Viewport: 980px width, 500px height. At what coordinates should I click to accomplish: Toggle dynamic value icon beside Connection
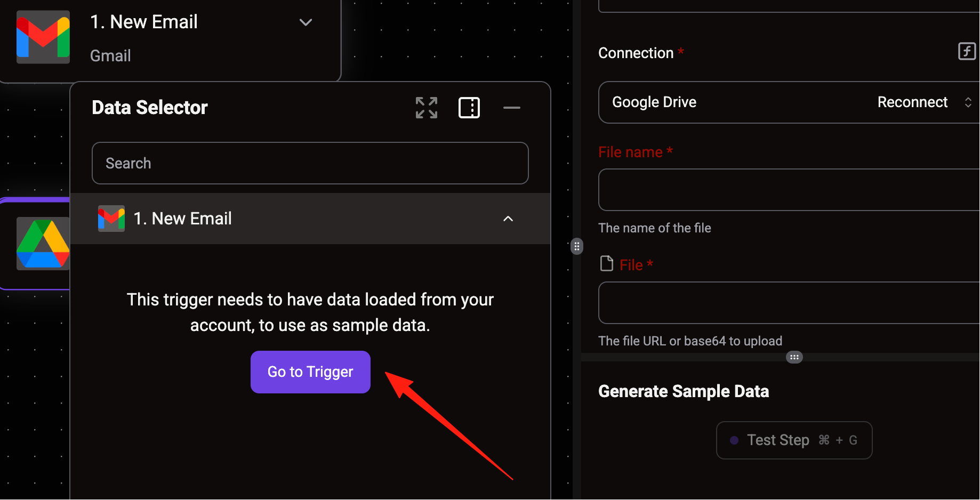click(967, 51)
